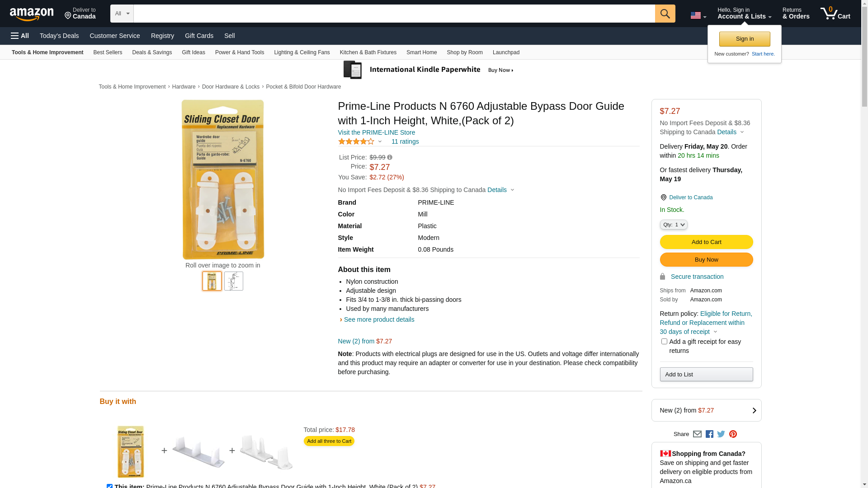Click Add to Cart button
The width and height of the screenshot is (868, 488).
706,242
